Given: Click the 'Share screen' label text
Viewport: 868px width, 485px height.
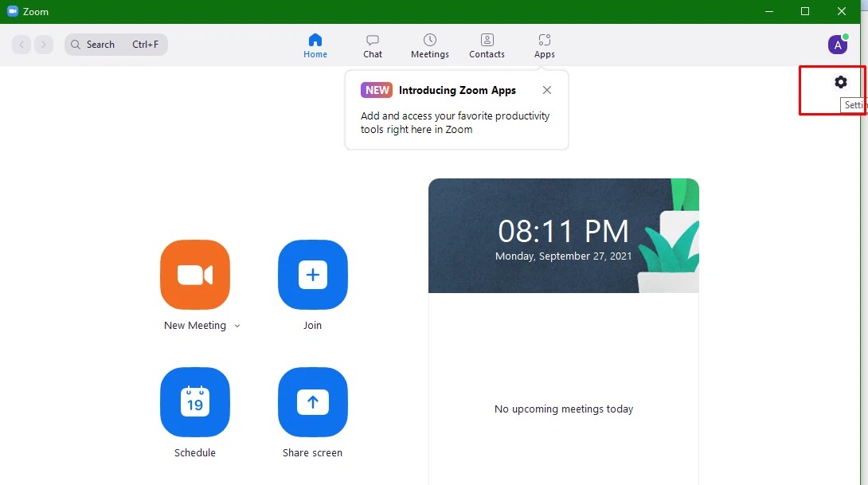Looking at the screenshot, I should [312, 453].
